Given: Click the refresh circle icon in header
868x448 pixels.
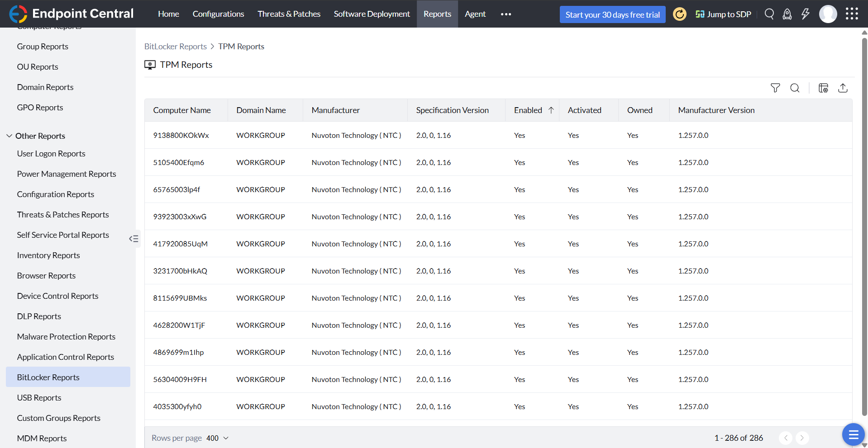Looking at the screenshot, I should click(679, 14).
